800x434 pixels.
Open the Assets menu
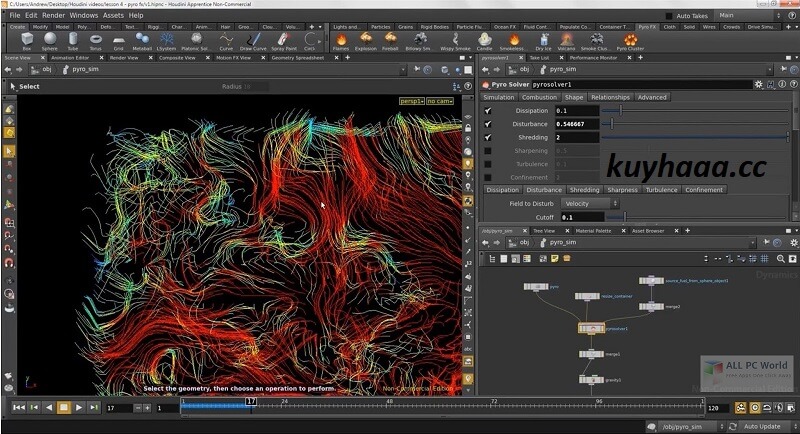click(113, 15)
